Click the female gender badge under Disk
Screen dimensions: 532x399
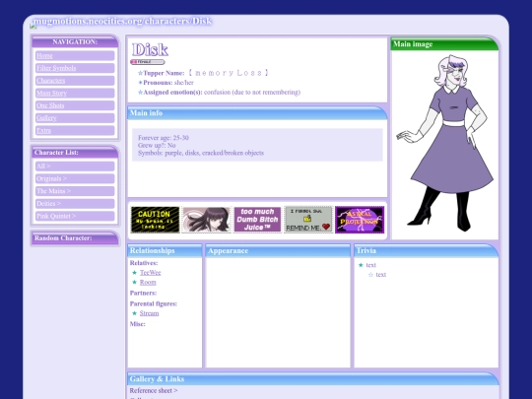pos(148,62)
